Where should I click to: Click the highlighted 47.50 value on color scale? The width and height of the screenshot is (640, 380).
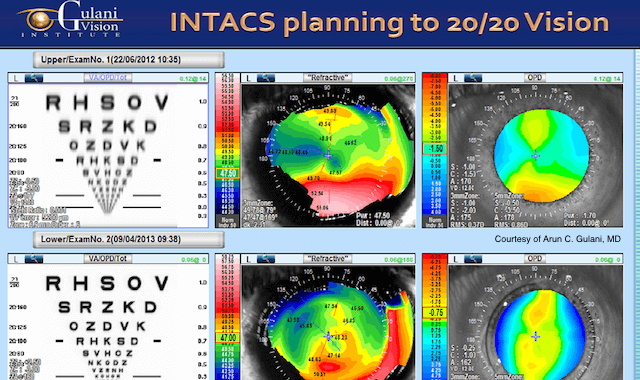227,173
